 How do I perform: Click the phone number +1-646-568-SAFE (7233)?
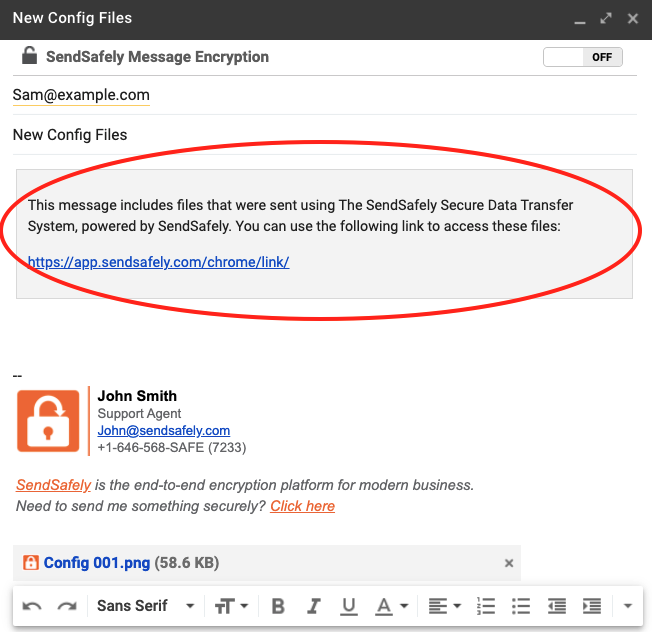172,447
